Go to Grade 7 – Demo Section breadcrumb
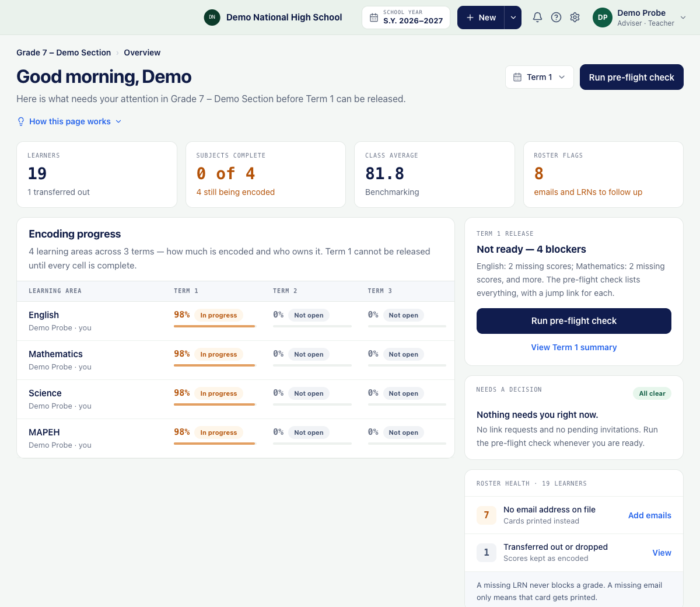The width and height of the screenshot is (700, 607). click(64, 53)
